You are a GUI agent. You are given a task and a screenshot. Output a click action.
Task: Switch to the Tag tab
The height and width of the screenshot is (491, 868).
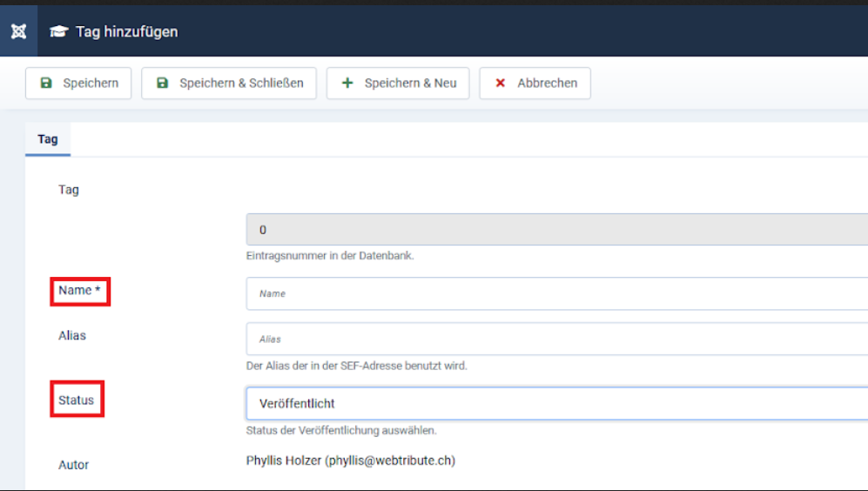click(x=48, y=139)
